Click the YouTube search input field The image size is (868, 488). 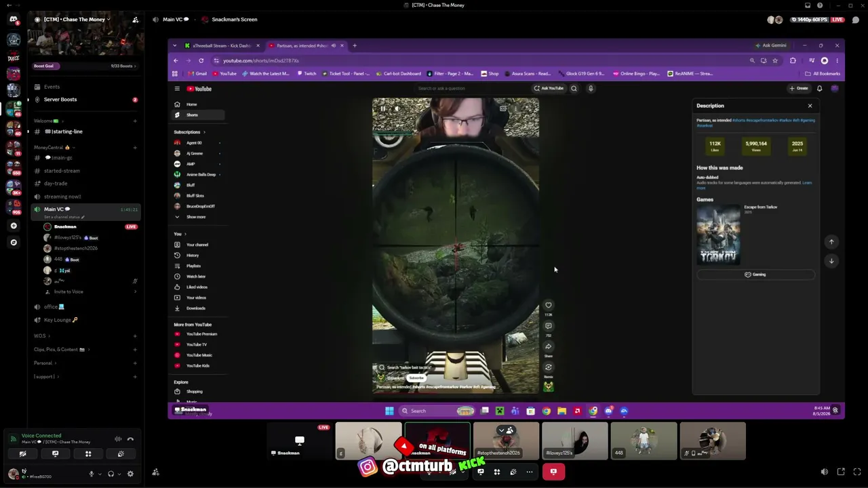pyautogui.click(x=472, y=88)
